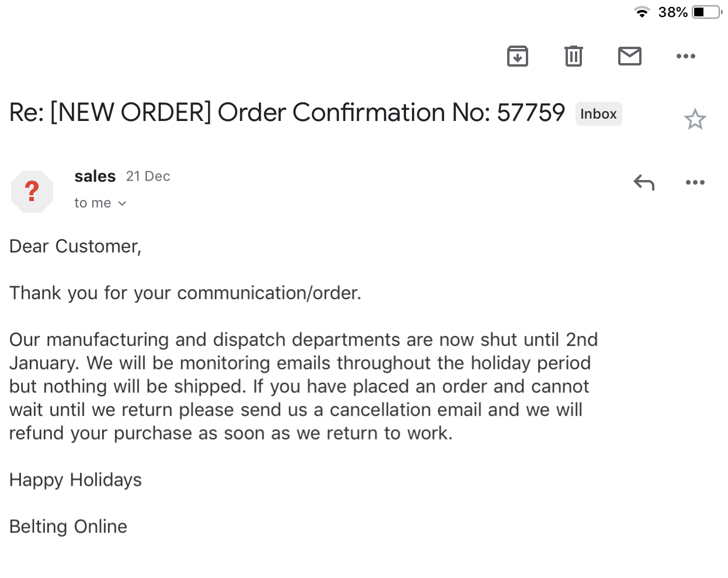Tap the sender name 'sales'

coord(95,176)
